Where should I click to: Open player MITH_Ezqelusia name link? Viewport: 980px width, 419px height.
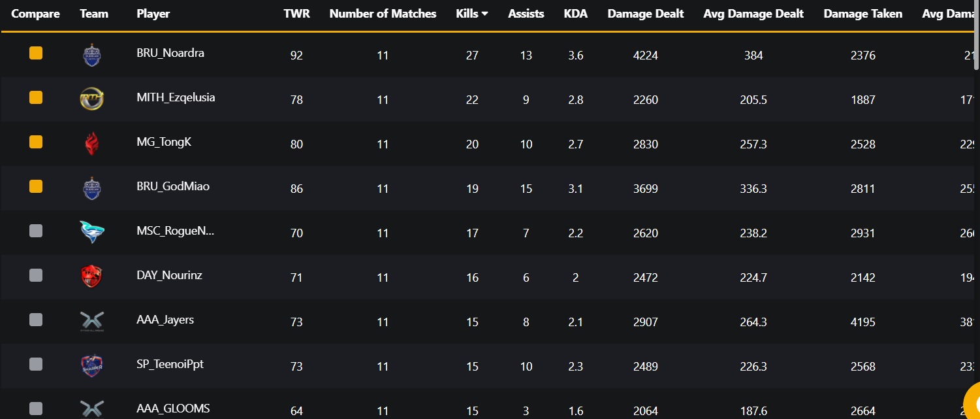tap(176, 97)
